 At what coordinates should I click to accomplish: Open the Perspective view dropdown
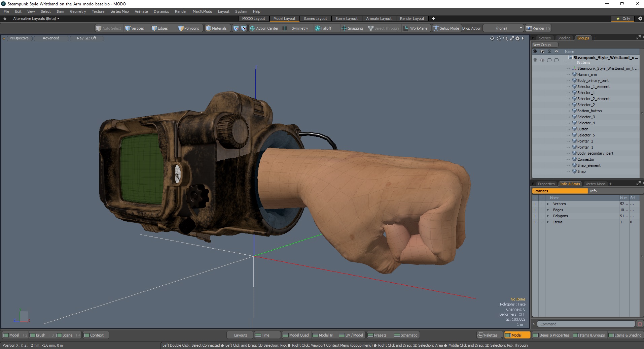tap(19, 38)
